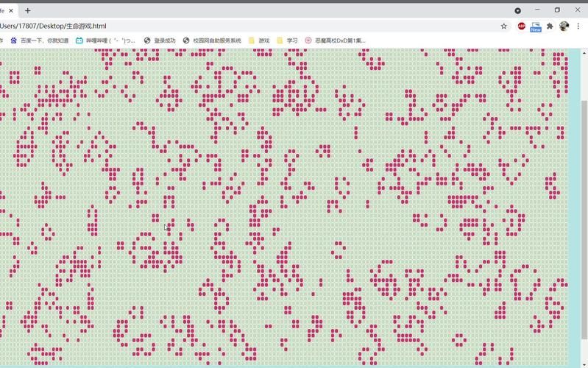Expand the tab search dropdown arrow

click(x=517, y=10)
